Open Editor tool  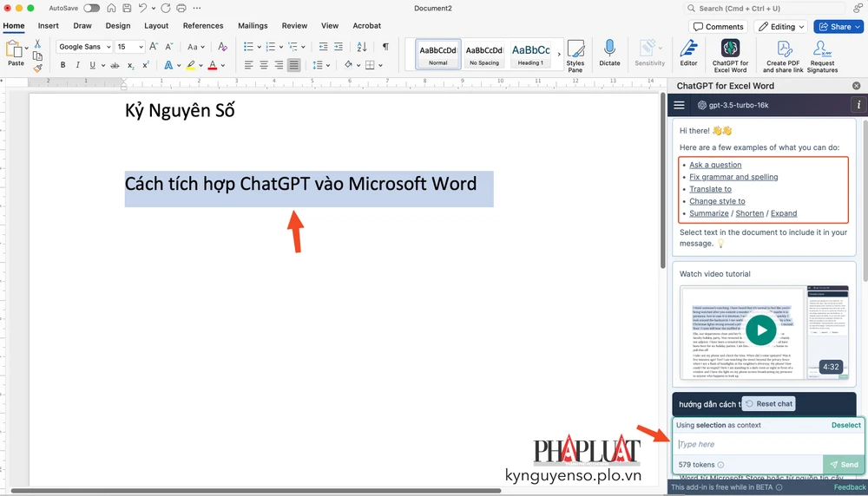point(688,53)
